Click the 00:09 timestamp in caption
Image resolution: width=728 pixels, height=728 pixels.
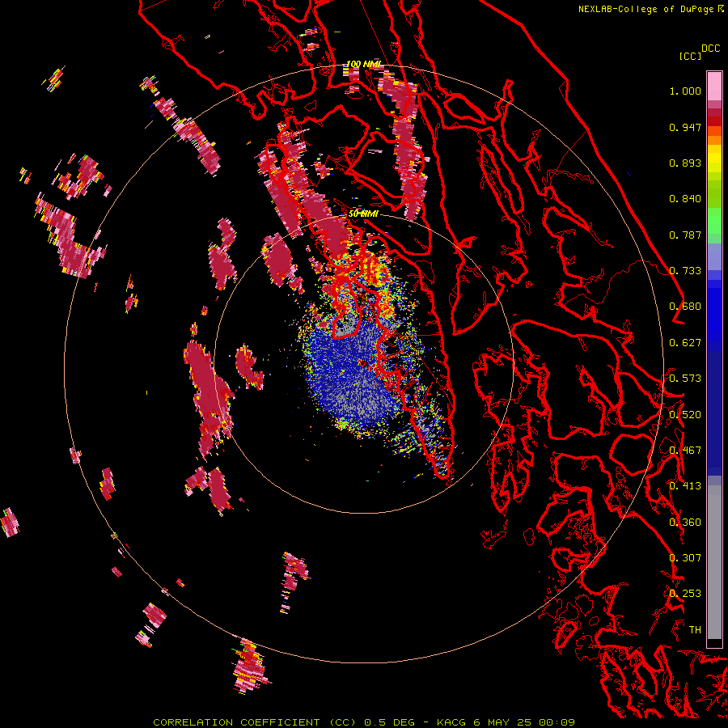[557, 722]
